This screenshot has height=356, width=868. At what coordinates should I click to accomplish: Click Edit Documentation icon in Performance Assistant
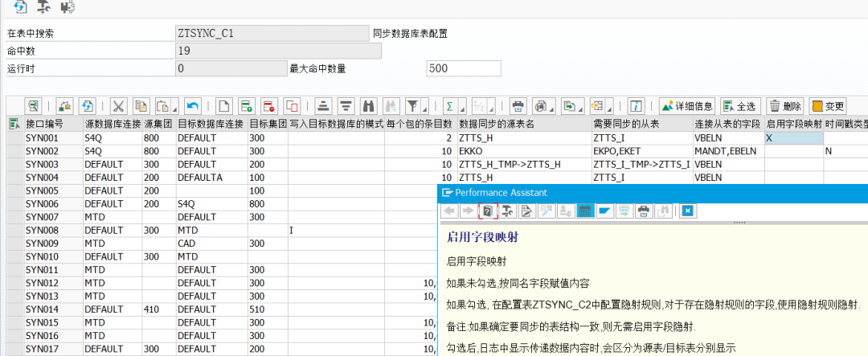[x=528, y=211]
